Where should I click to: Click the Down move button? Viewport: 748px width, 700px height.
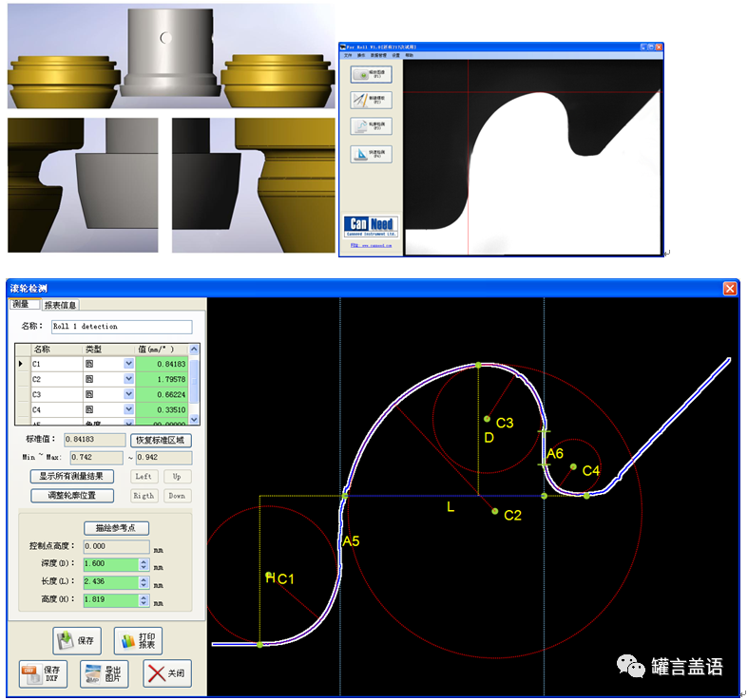pyautogui.click(x=177, y=496)
